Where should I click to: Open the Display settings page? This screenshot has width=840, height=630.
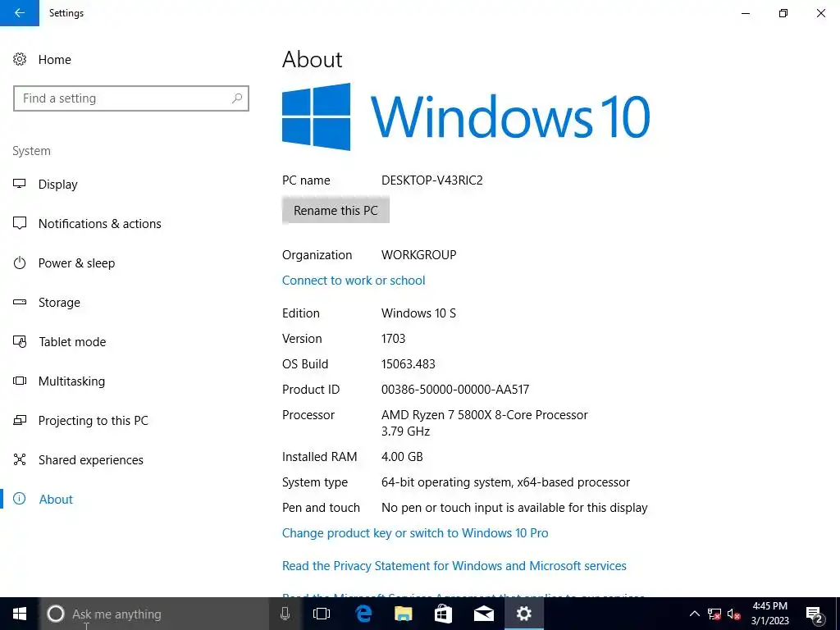tap(58, 185)
